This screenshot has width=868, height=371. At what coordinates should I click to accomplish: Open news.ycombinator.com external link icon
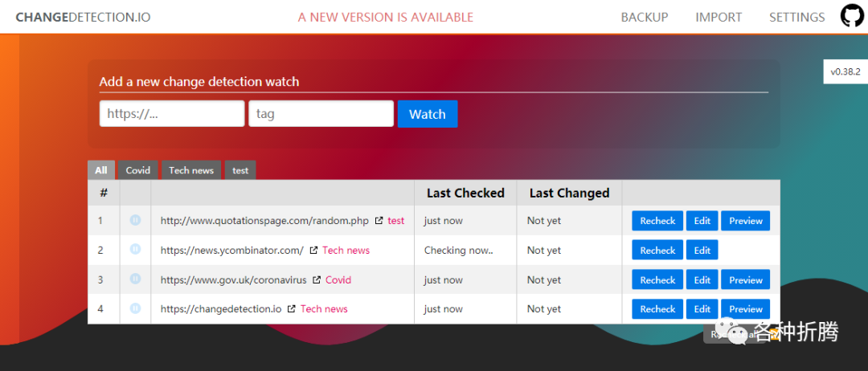313,250
